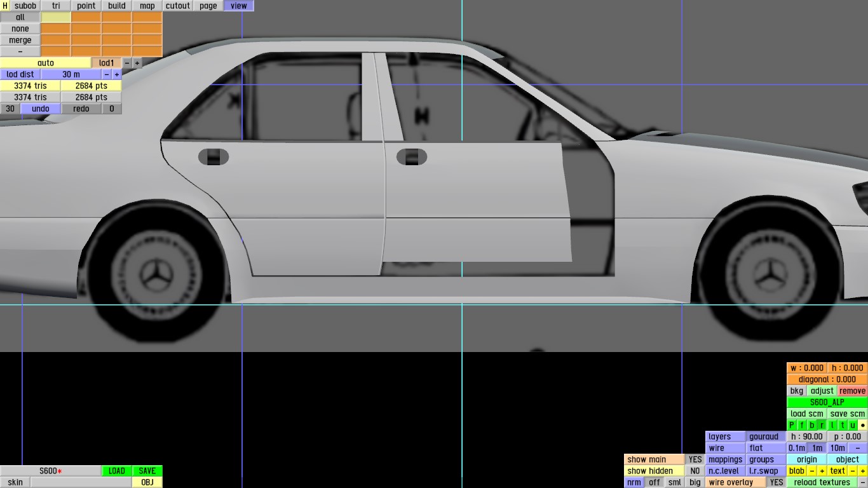The width and height of the screenshot is (868, 488).
Task: Toggle show hidden NO option
Action: 695,471
